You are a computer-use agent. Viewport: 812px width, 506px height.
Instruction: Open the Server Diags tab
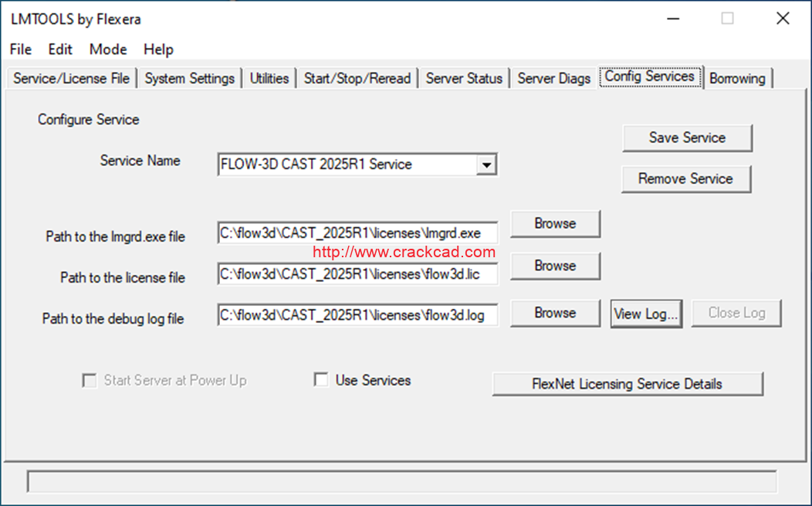(x=553, y=79)
